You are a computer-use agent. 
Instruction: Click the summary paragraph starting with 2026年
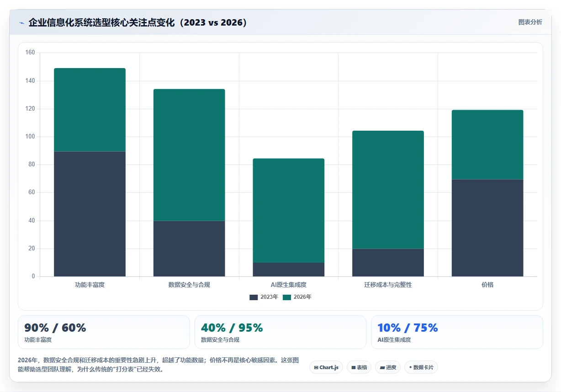click(158, 365)
